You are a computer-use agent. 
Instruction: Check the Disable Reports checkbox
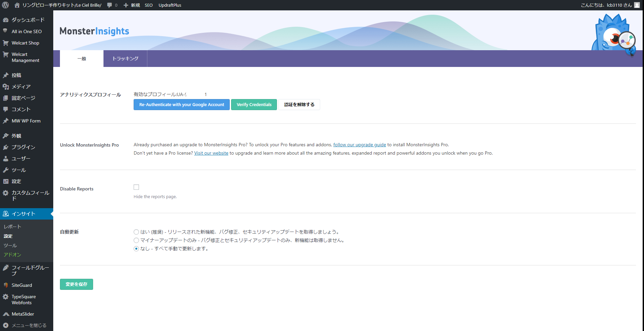click(x=136, y=187)
